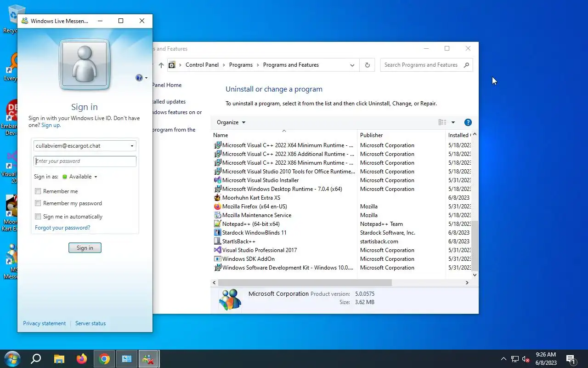Show hidden tray icons chevron
This screenshot has width=588, height=368.
pyautogui.click(x=503, y=359)
